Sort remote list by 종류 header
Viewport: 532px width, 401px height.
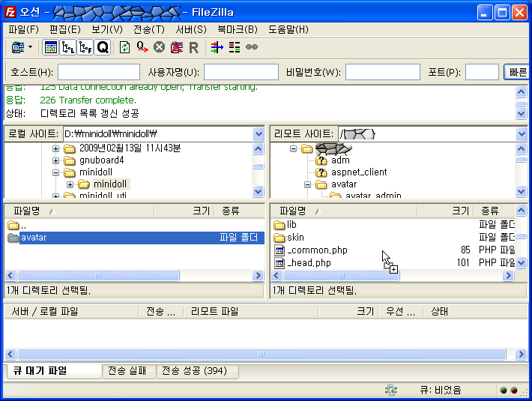495,211
